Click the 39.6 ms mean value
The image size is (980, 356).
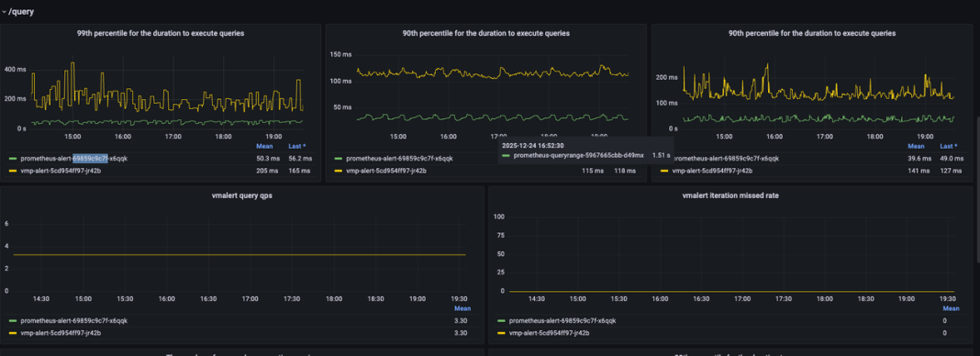[x=919, y=159]
